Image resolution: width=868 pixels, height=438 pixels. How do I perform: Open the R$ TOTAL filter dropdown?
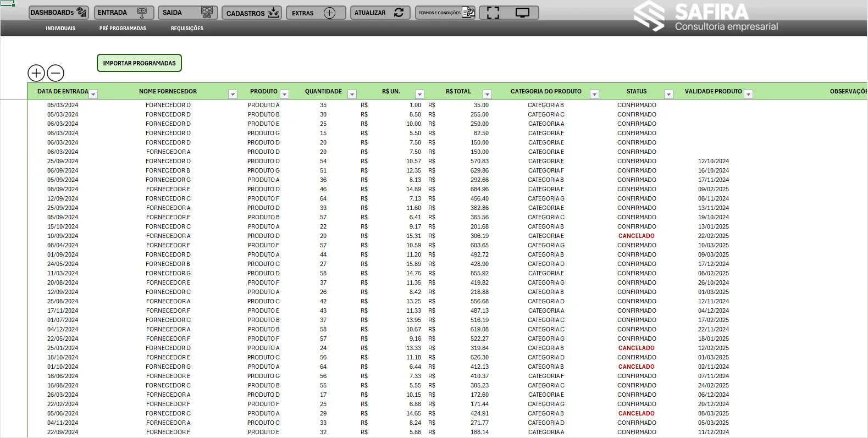point(487,95)
